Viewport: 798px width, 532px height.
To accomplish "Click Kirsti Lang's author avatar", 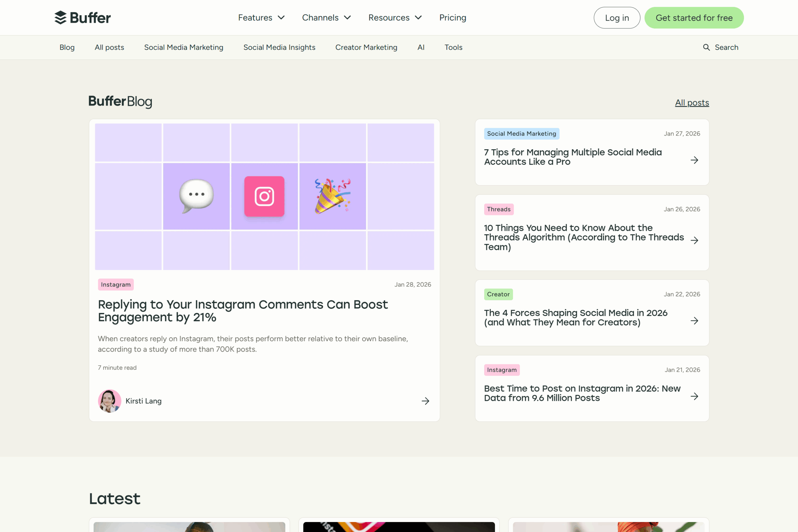I will (x=109, y=401).
